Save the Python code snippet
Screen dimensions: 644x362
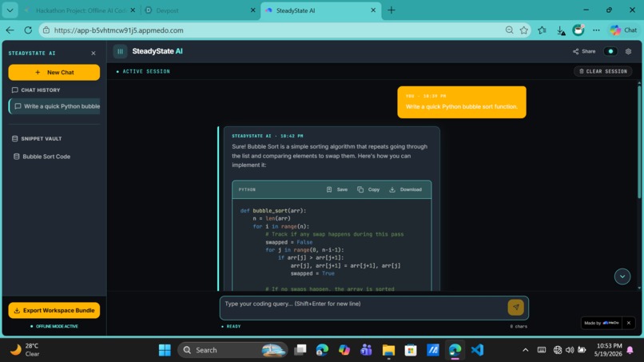pyautogui.click(x=337, y=189)
